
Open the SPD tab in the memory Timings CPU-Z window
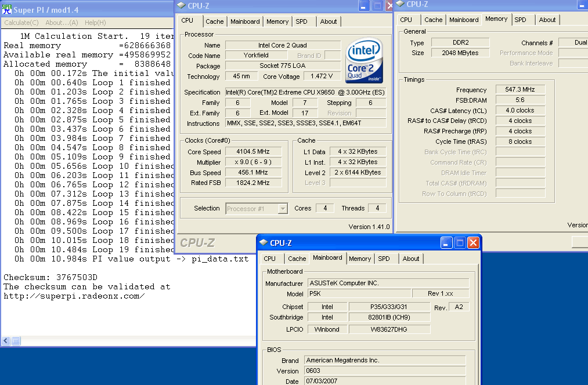tap(520, 20)
